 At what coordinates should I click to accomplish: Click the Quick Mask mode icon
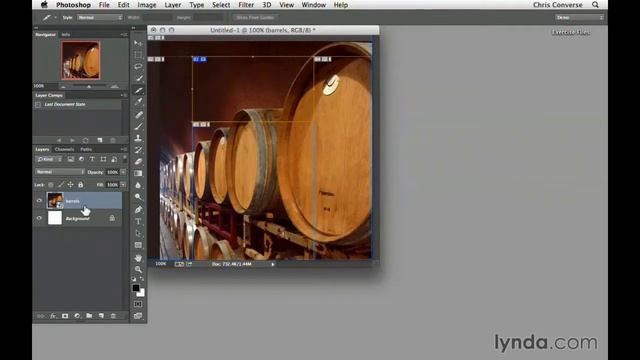tap(138, 304)
